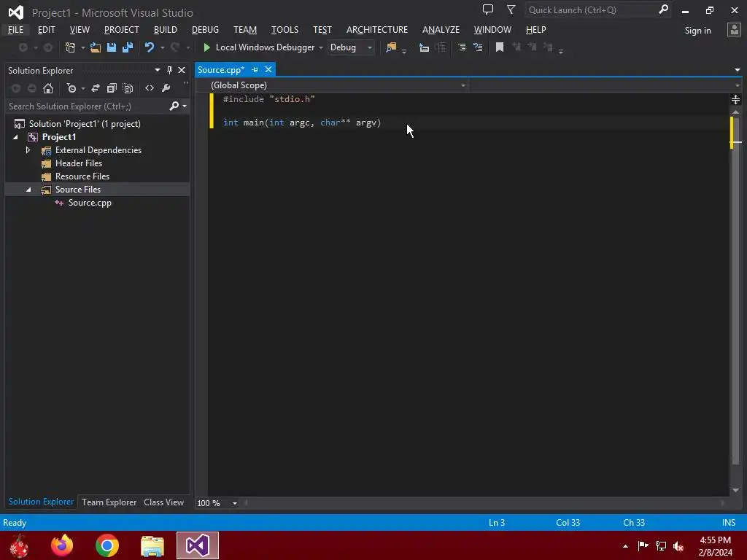747x560 pixels.
Task: Collapse the Source Files folder
Action: [x=28, y=190]
